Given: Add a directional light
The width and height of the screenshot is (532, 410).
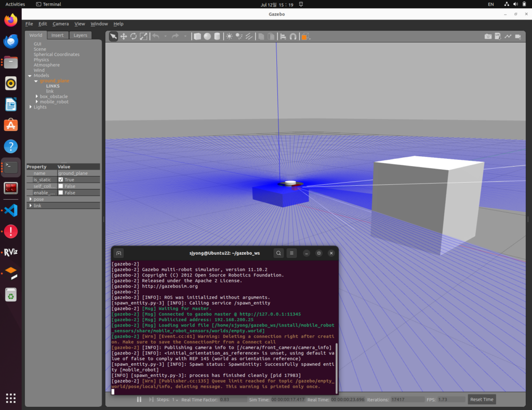Looking at the screenshot, I should pos(249,36).
